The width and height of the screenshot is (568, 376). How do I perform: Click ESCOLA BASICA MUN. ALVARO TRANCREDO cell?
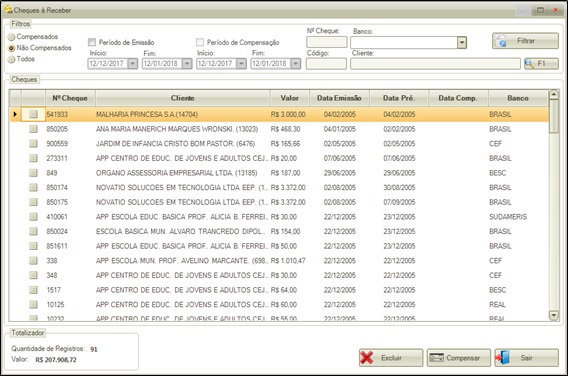(183, 231)
